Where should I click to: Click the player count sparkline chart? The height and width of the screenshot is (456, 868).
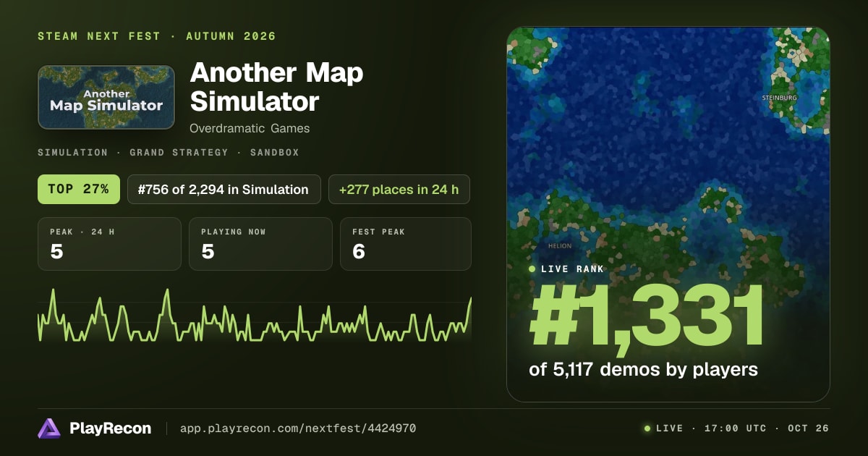(255, 315)
